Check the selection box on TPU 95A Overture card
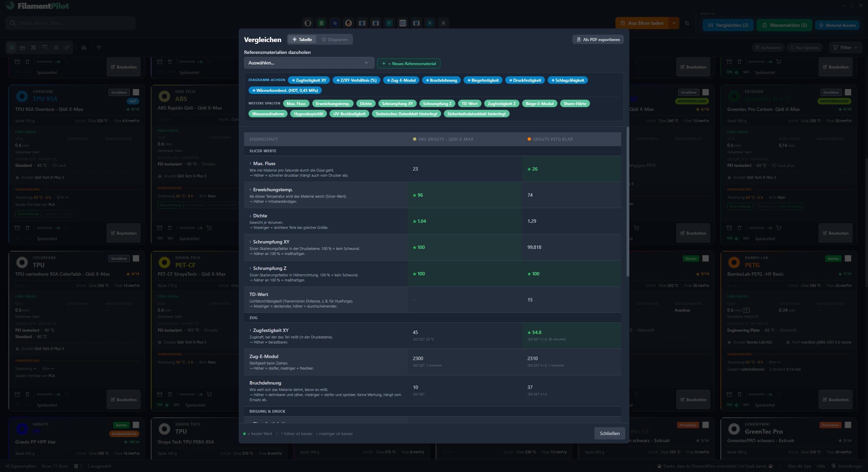This screenshot has width=868, height=472. point(136,92)
